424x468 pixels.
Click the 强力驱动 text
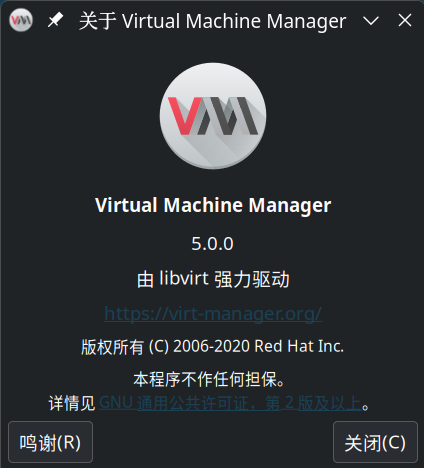252,279
